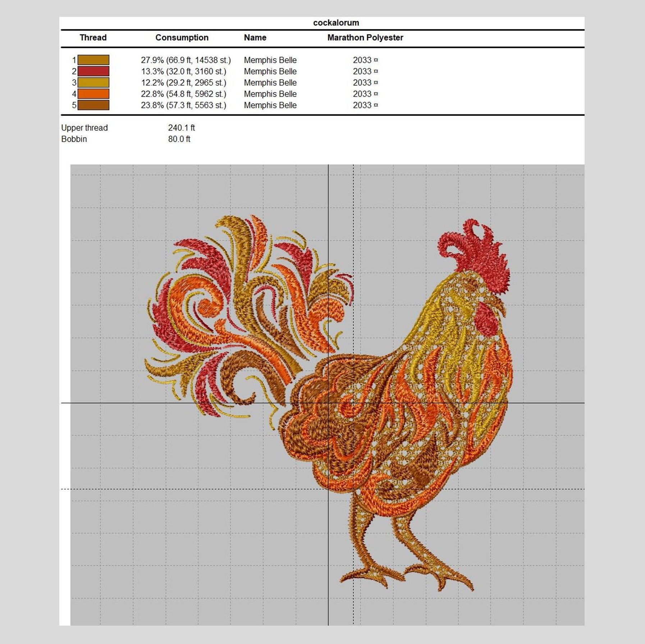Select the orange thread 4 swatch

click(94, 94)
